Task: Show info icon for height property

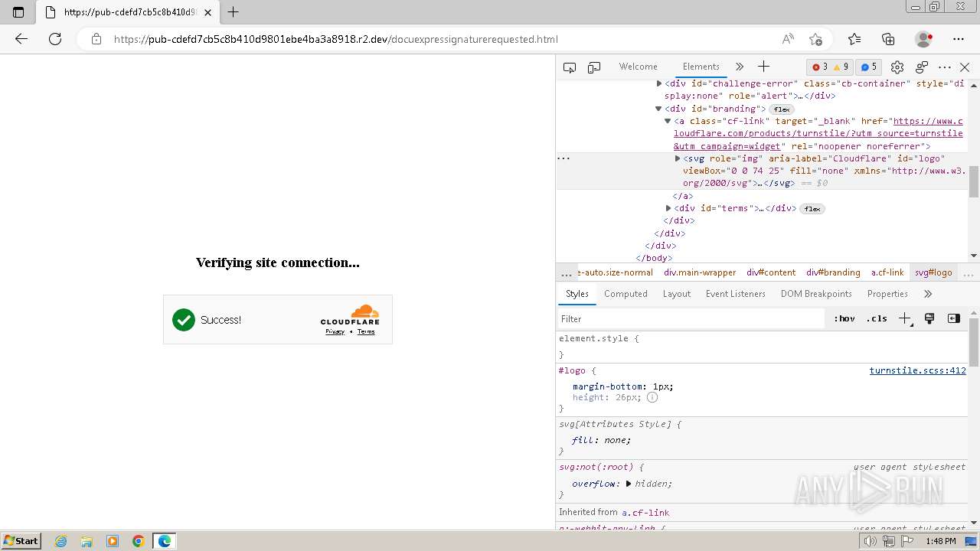Action: tap(652, 397)
